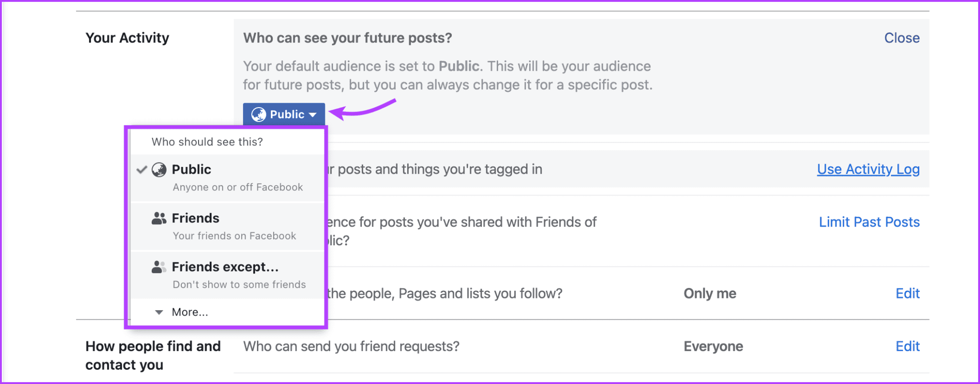Close the future posts settings panel
This screenshot has height=384, width=980.
902,38
